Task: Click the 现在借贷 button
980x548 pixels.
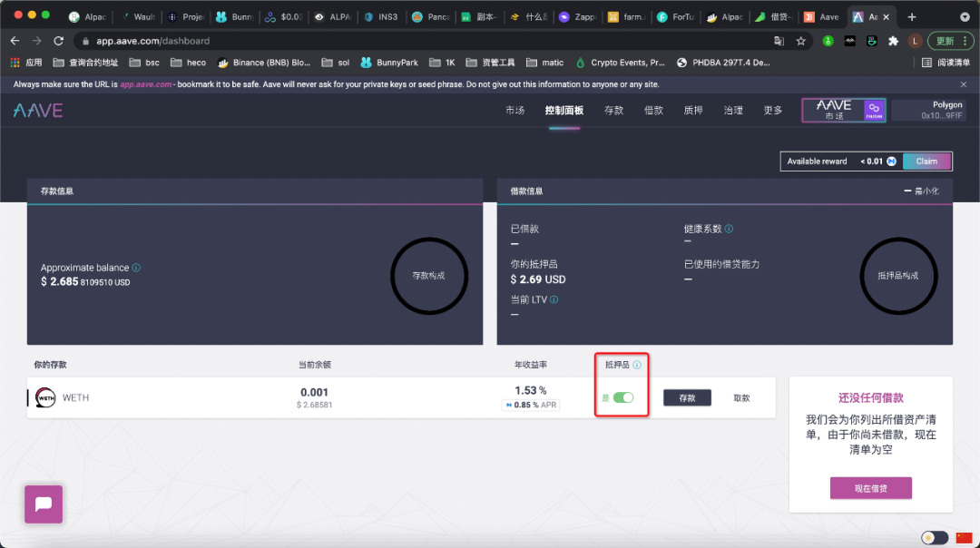Action: tap(870, 487)
